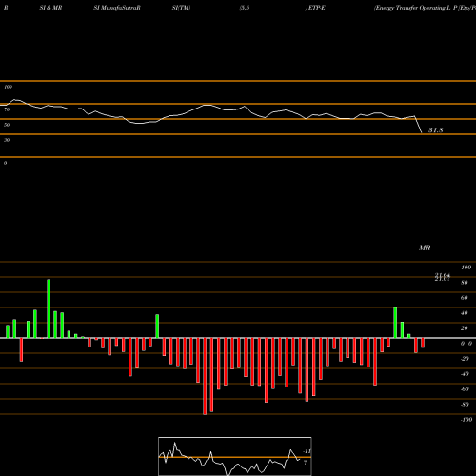Click the '-100' label on MR right axis
Screen dimensions: 476x476
(x=466, y=420)
